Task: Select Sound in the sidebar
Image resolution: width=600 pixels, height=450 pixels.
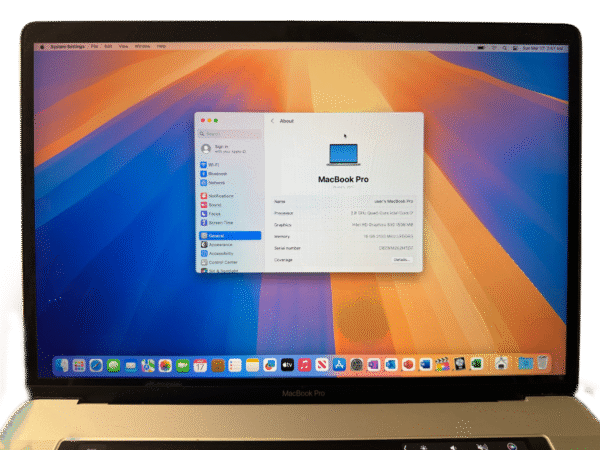Action: 230,205
